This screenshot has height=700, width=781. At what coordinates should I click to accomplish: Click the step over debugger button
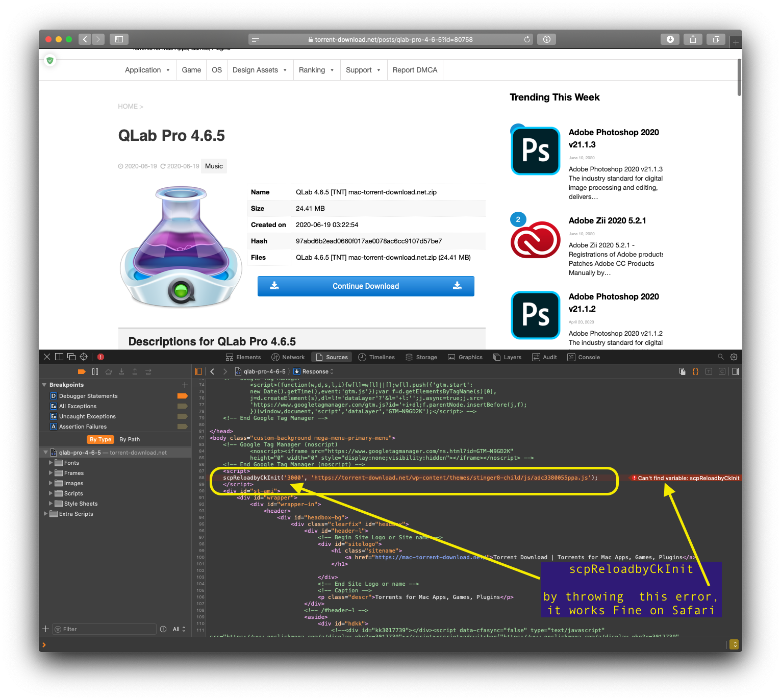coord(108,371)
